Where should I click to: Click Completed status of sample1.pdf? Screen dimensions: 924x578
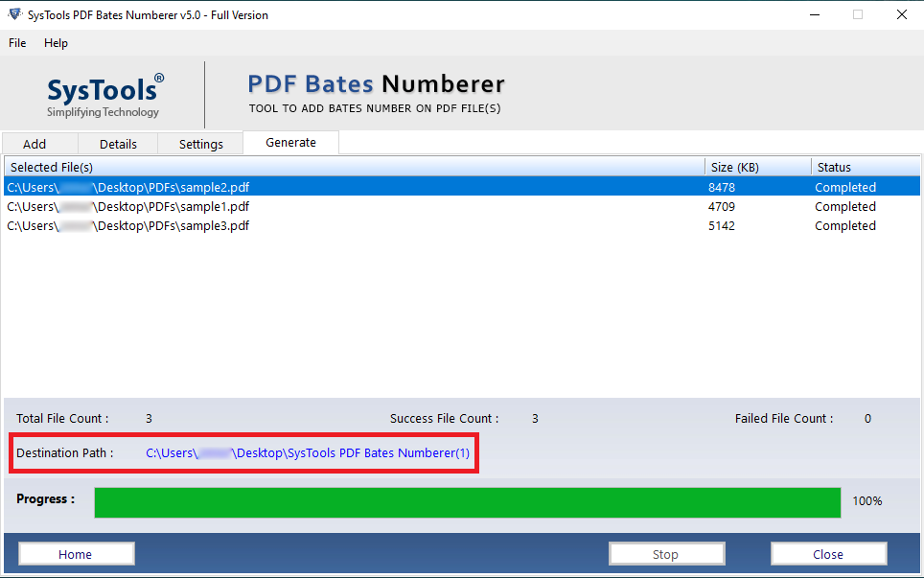click(x=845, y=207)
